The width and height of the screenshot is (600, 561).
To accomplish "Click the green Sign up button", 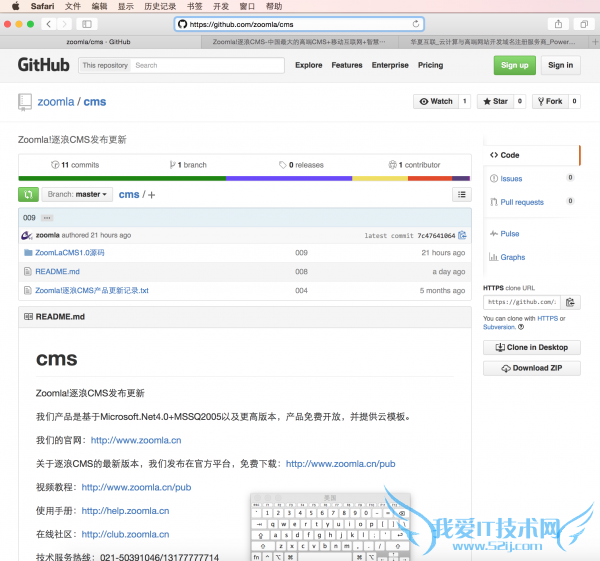I will pyautogui.click(x=514, y=65).
